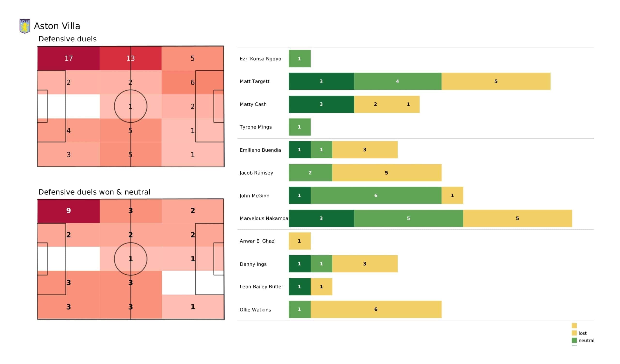The image size is (620, 364).
Task: Click the yellow 'lost' legend swatch
Action: point(574,333)
